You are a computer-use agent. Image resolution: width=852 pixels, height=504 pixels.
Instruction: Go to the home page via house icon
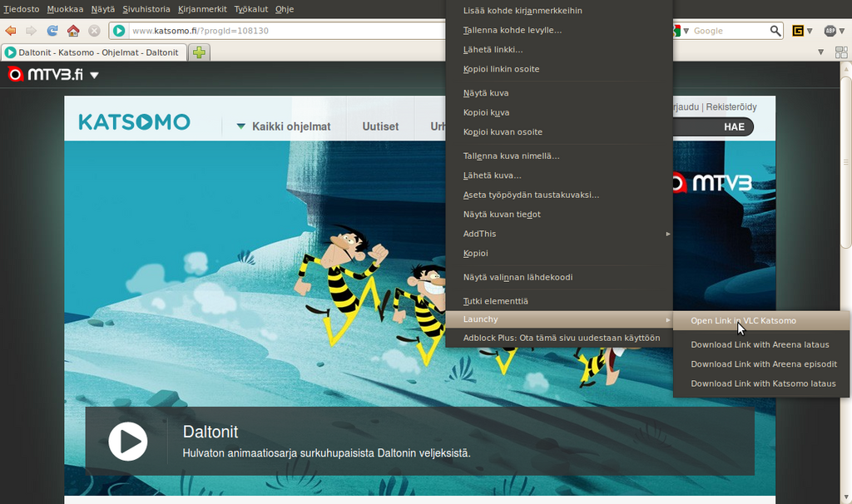[73, 31]
